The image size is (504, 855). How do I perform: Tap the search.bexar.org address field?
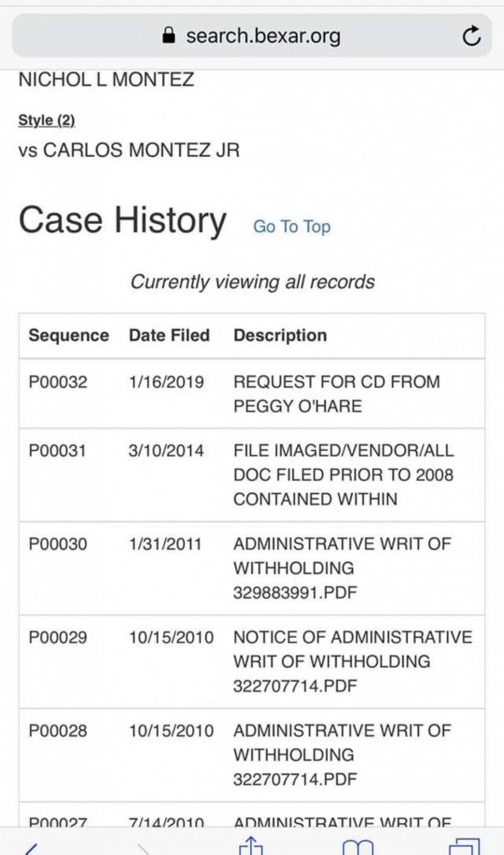263,36
